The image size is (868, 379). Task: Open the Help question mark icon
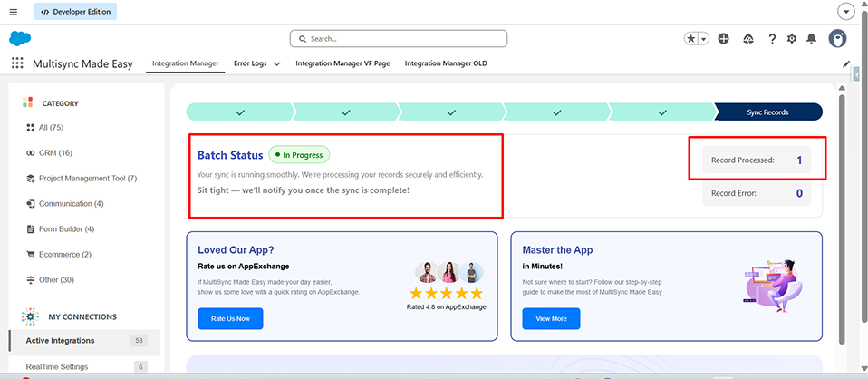772,39
